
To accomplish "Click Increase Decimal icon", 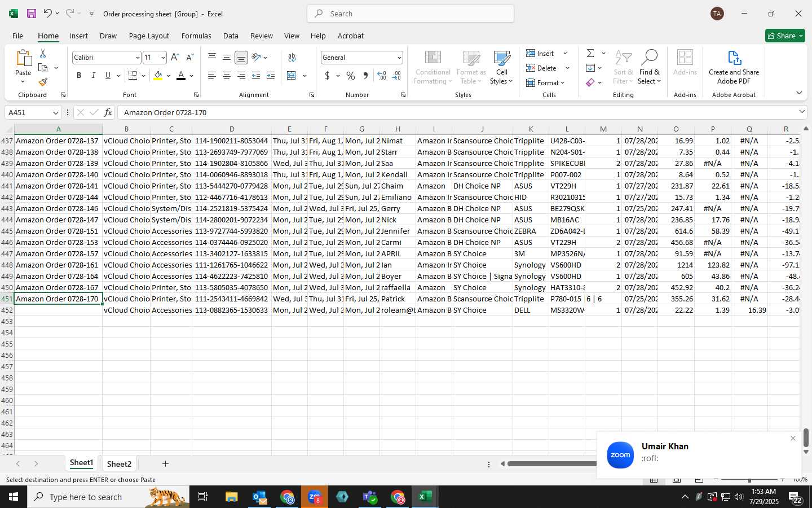I will tap(382, 76).
